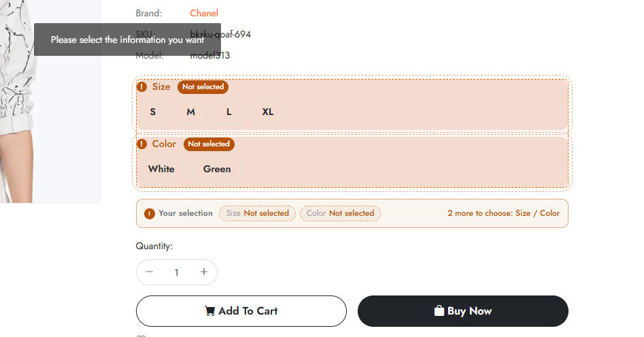Click the SKU value bksku-qoaf-694

(x=220, y=34)
